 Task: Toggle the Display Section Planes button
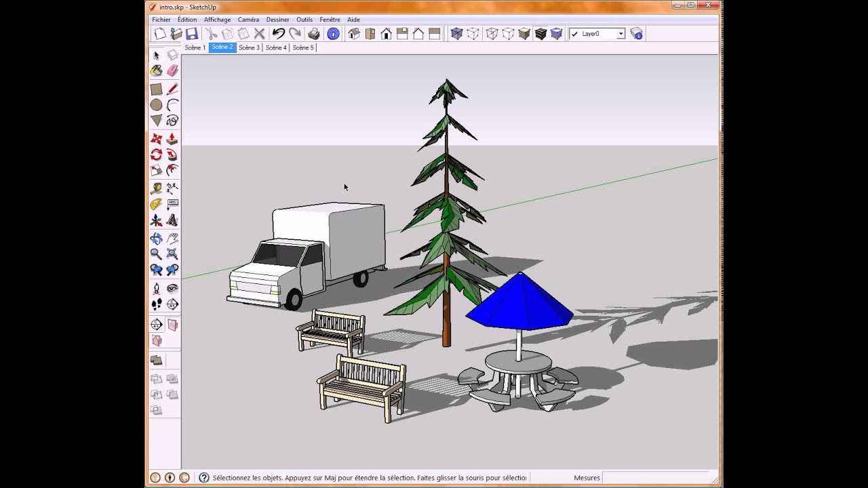172,325
